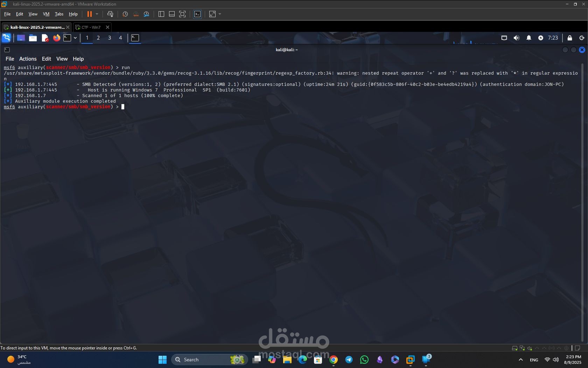
Task: Open Telegram from the Windows taskbar
Action: [x=349, y=360]
